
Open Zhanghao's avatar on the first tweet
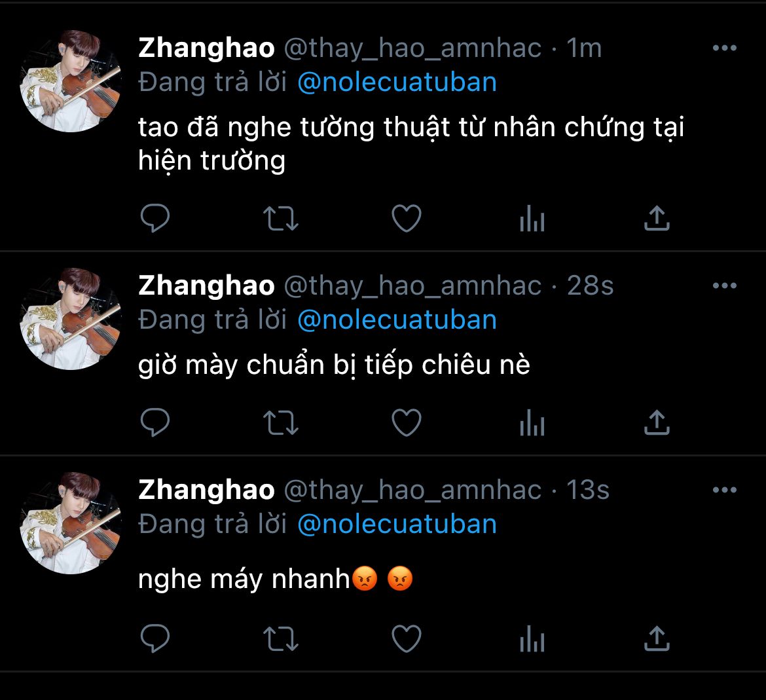click(70, 81)
